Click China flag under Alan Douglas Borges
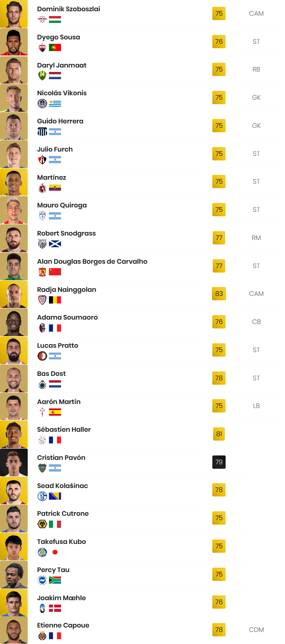 [55, 272]
